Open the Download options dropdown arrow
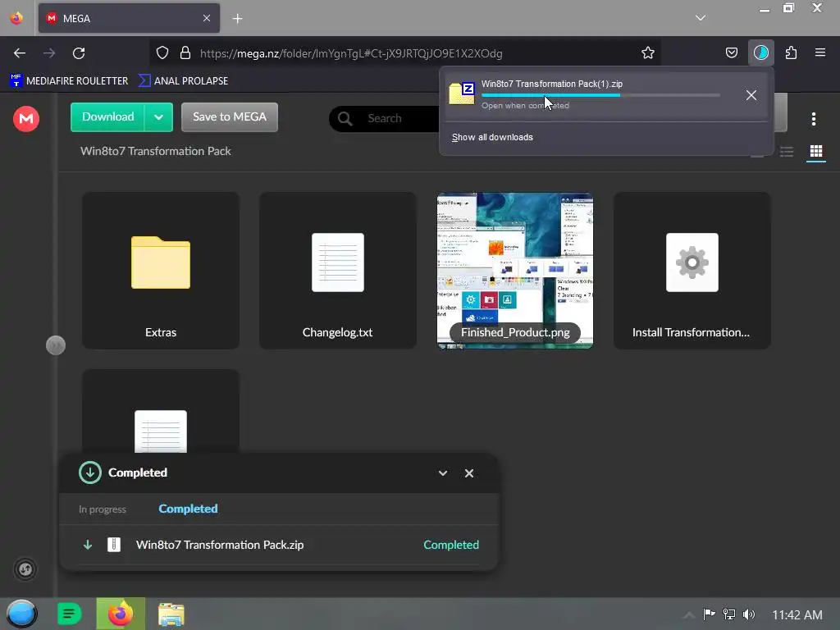Screen dimensions: 840x630 [158, 116]
